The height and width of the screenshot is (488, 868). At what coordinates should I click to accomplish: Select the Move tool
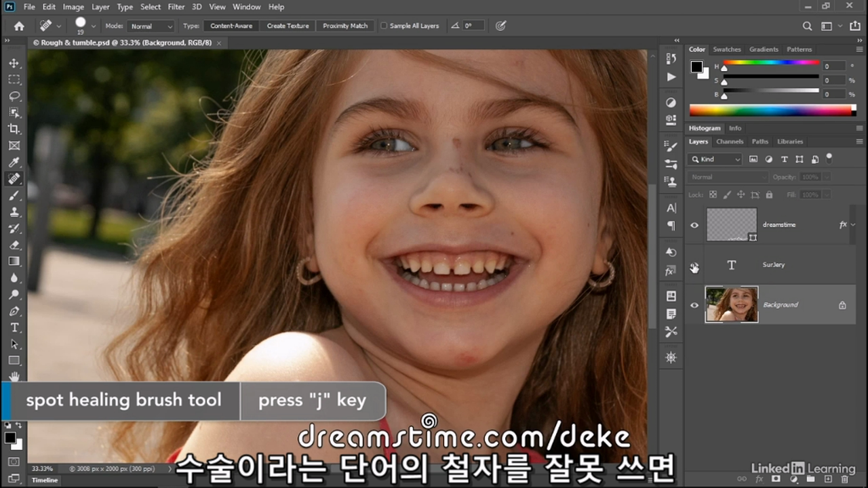coord(14,63)
